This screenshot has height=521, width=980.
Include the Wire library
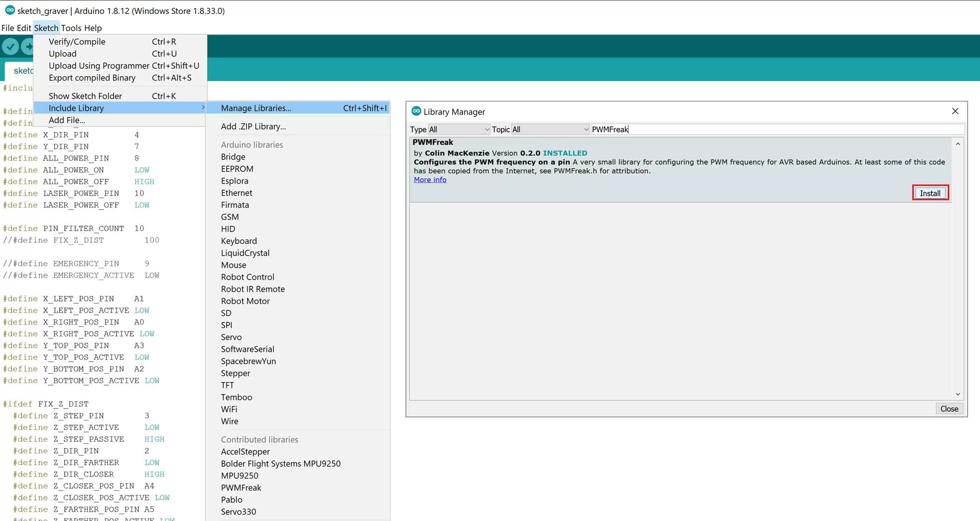coord(298,421)
